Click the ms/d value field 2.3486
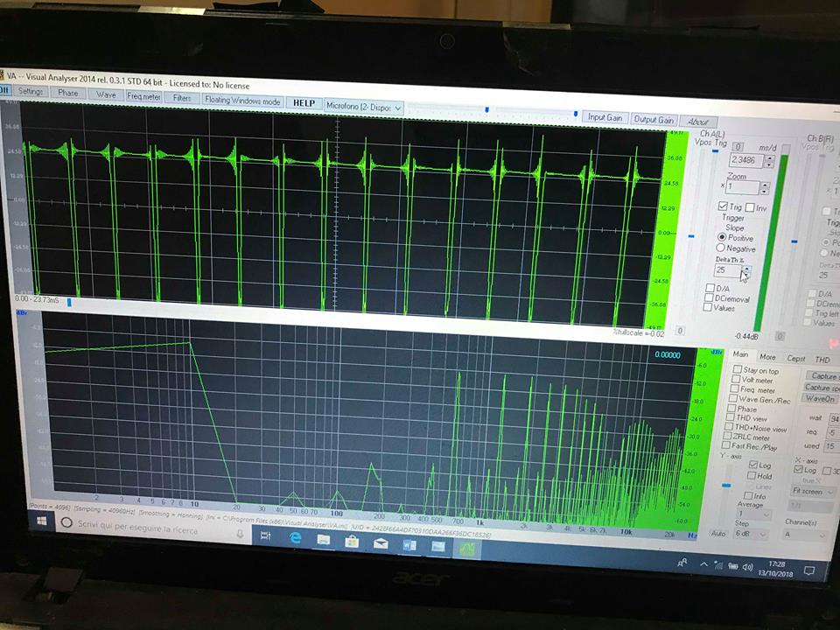Image resolution: width=840 pixels, height=630 pixels. [x=746, y=159]
